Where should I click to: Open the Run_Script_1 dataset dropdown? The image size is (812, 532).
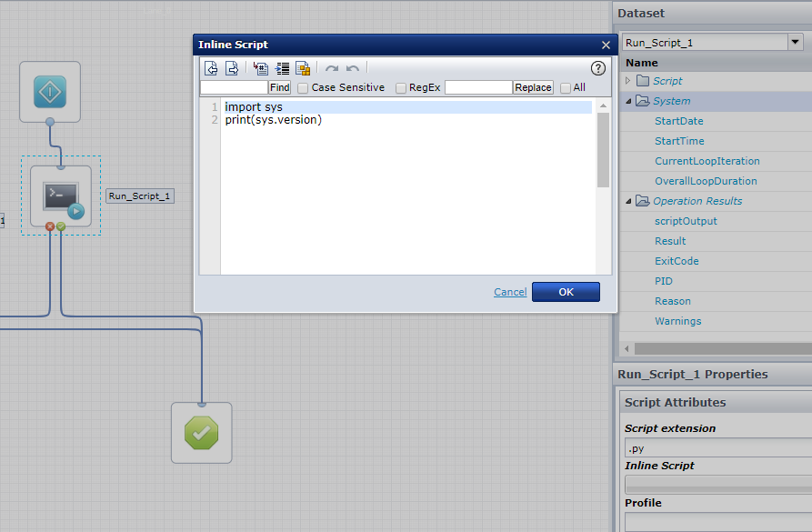[x=794, y=41]
